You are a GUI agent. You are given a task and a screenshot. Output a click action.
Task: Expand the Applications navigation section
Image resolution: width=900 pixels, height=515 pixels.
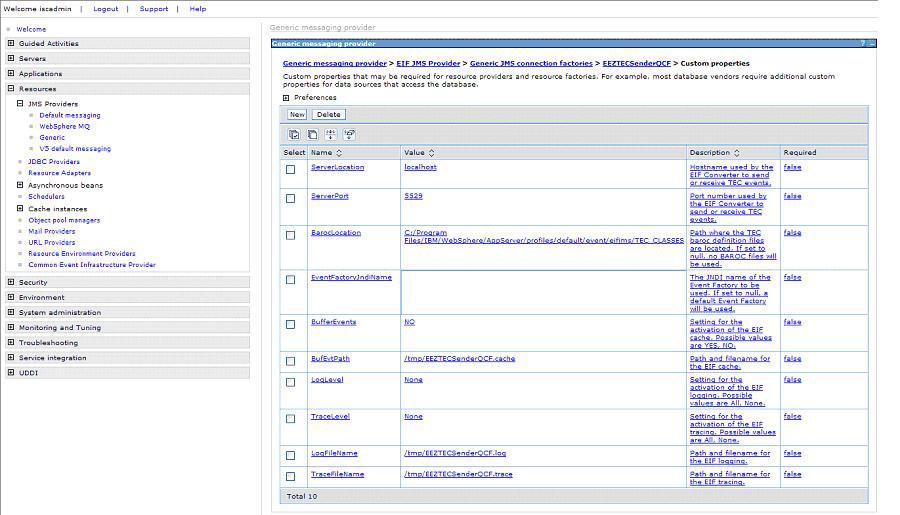pyautogui.click(x=11, y=73)
